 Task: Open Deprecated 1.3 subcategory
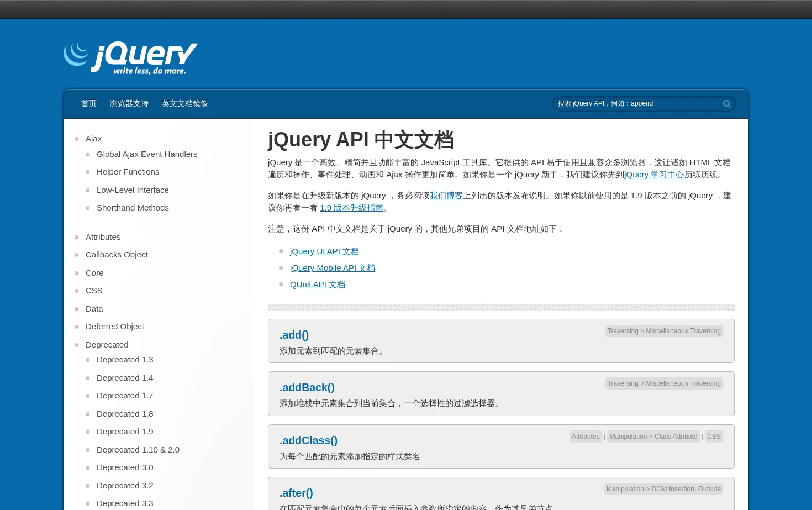point(125,360)
